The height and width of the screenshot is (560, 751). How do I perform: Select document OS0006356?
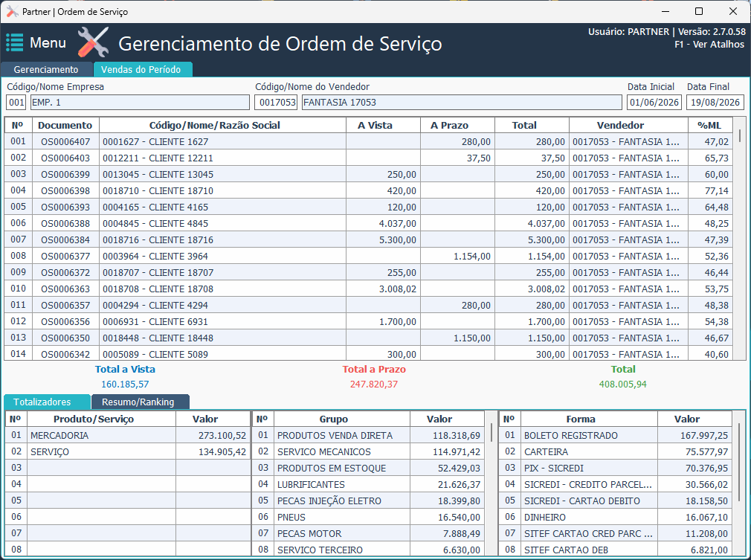click(x=65, y=321)
